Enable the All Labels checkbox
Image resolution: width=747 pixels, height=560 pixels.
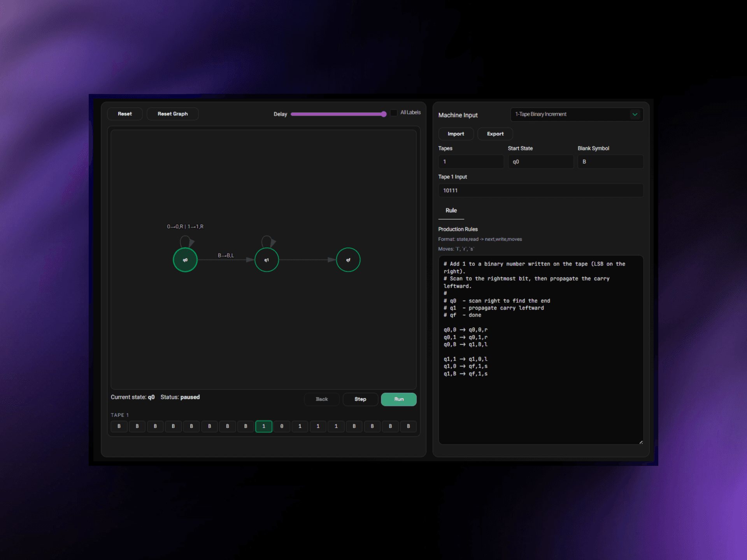tap(394, 112)
